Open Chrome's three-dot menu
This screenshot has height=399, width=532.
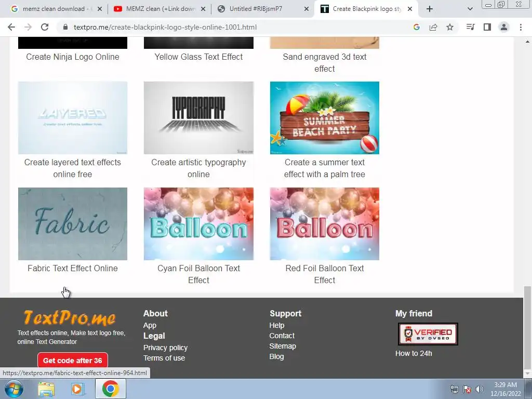point(521,27)
